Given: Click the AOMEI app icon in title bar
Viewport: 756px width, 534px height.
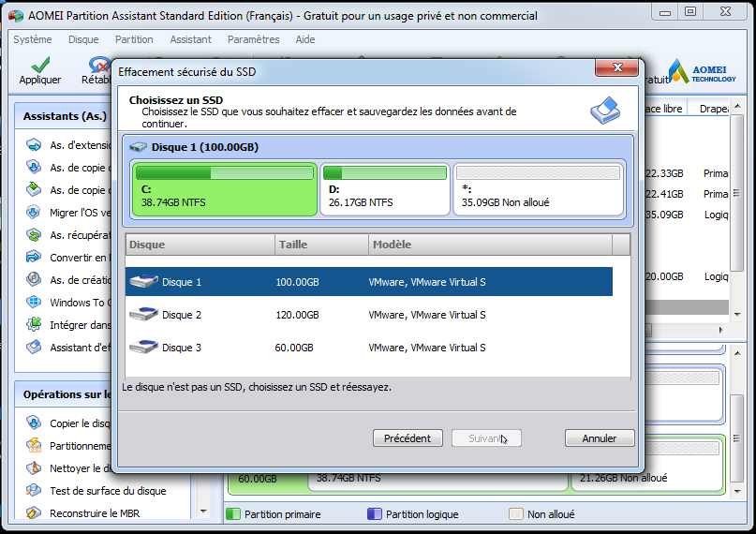Looking at the screenshot, I should tap(16, 16).
